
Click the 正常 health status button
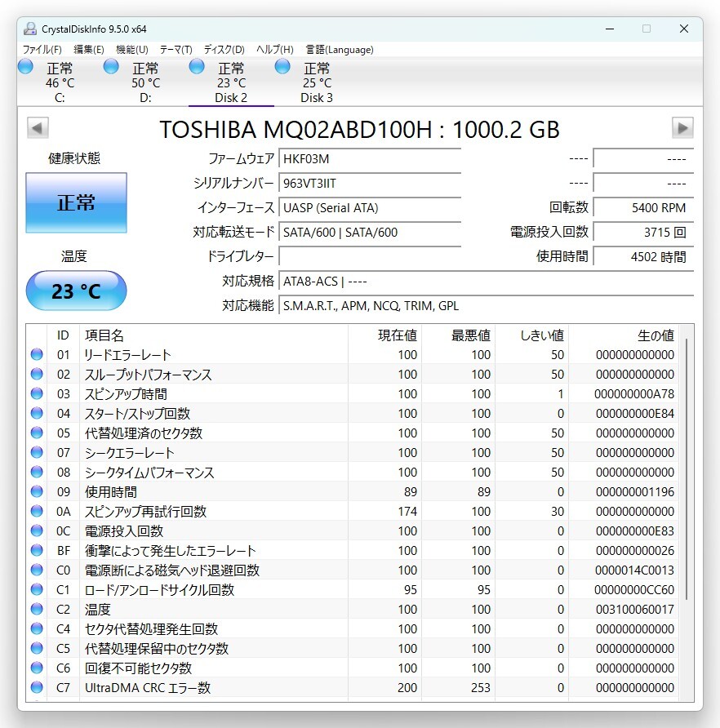76,203
